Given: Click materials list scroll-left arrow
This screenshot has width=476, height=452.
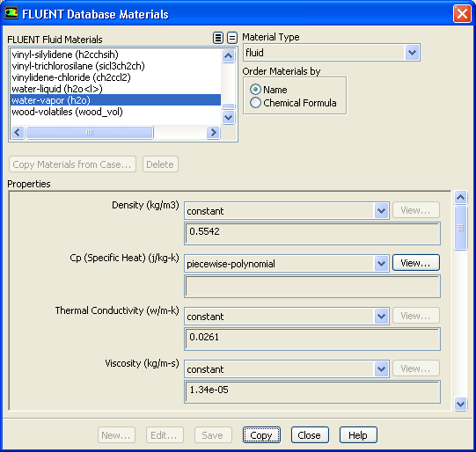Looking at the screenshot, I should pos(18,132).
